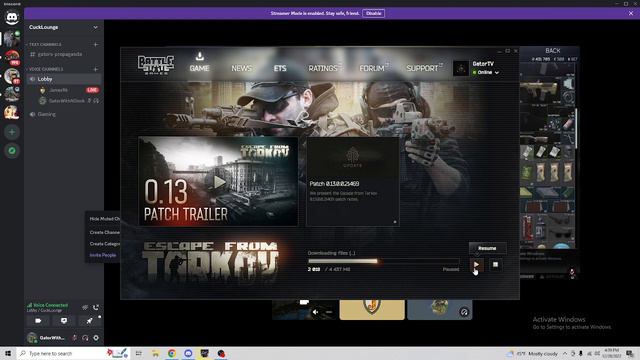Screen dimensions: 640x360
Task: Toggle deafen headphones in Discord user panel
Action: pos(85,338)
